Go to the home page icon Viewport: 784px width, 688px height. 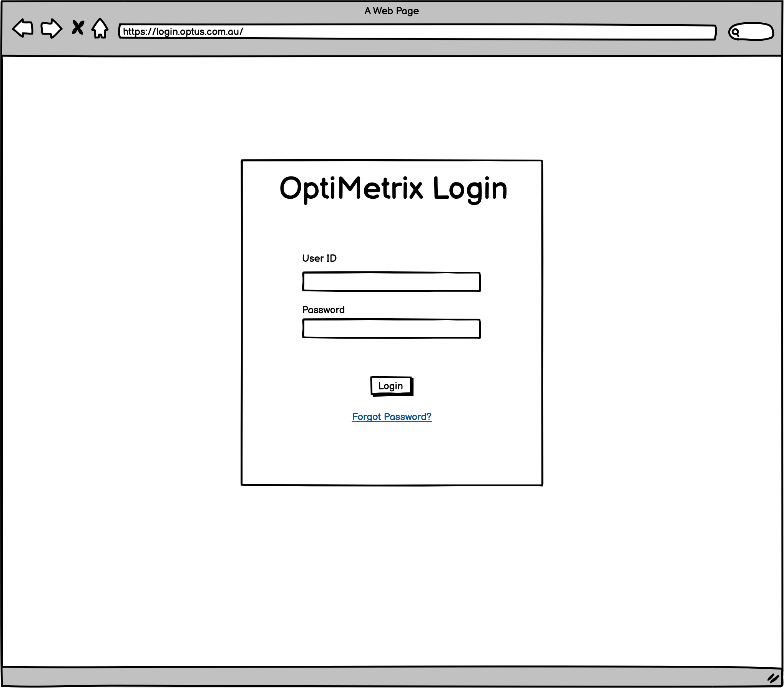point(100,28)
